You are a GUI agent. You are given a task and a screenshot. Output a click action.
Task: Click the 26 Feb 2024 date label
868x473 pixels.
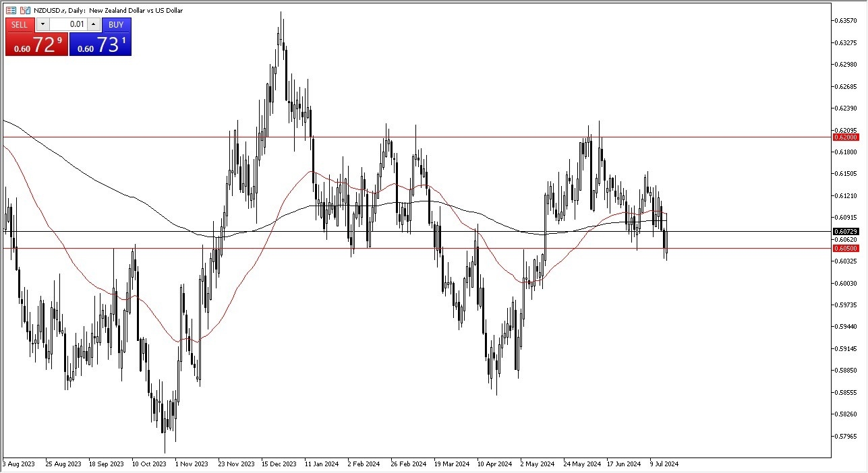pyautogui.click(x=408, y=464)
